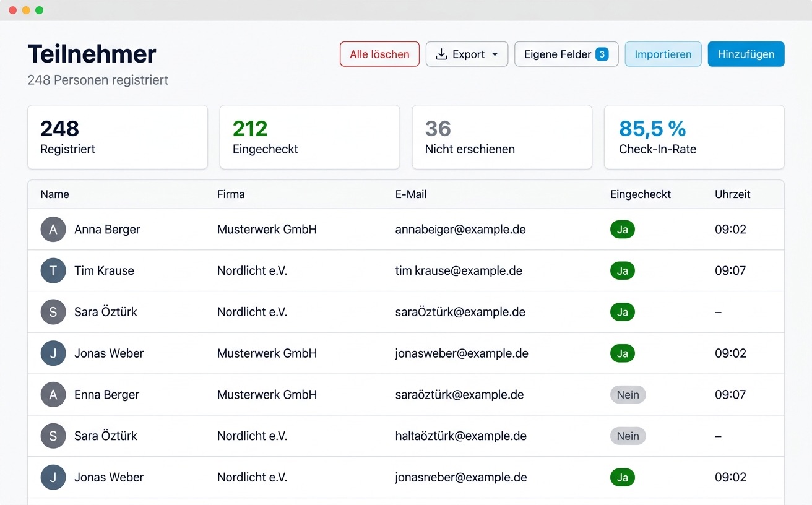Click the name Tim Krause
Image resolution: width=812 pixels, height=505 pixels.
tap(104, 270)
